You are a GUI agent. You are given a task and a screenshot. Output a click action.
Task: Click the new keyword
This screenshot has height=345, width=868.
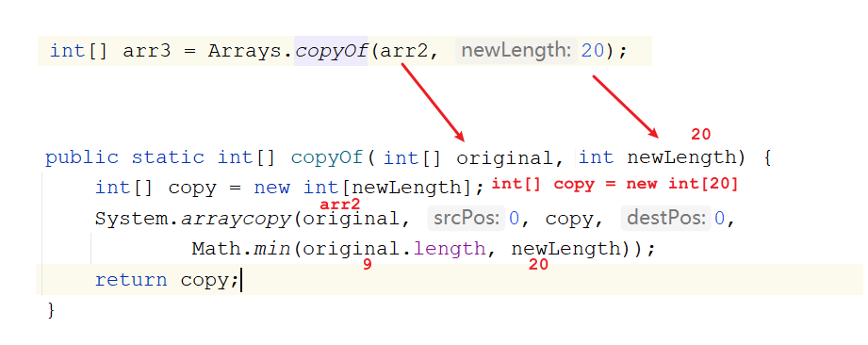(271, 189)
